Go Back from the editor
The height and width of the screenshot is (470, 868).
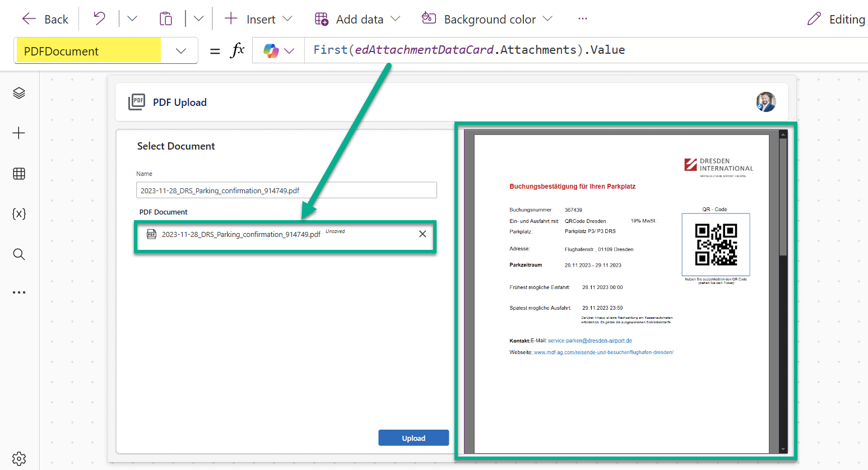(45, 19)
